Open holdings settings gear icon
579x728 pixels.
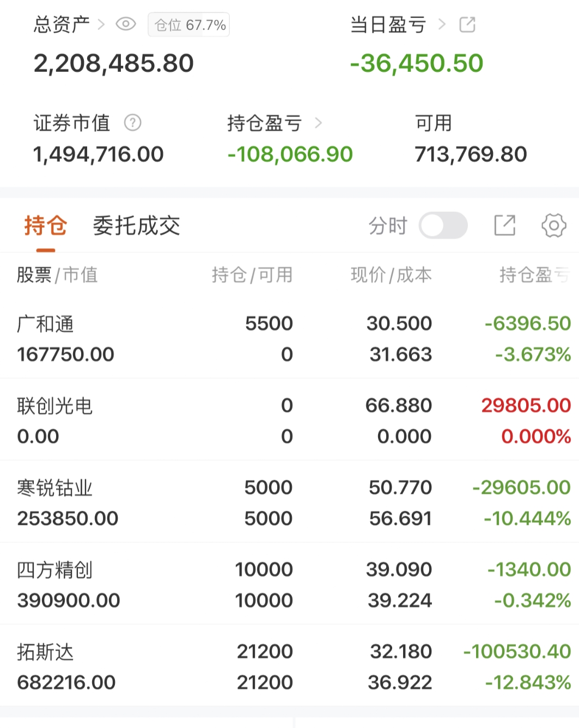554,225
